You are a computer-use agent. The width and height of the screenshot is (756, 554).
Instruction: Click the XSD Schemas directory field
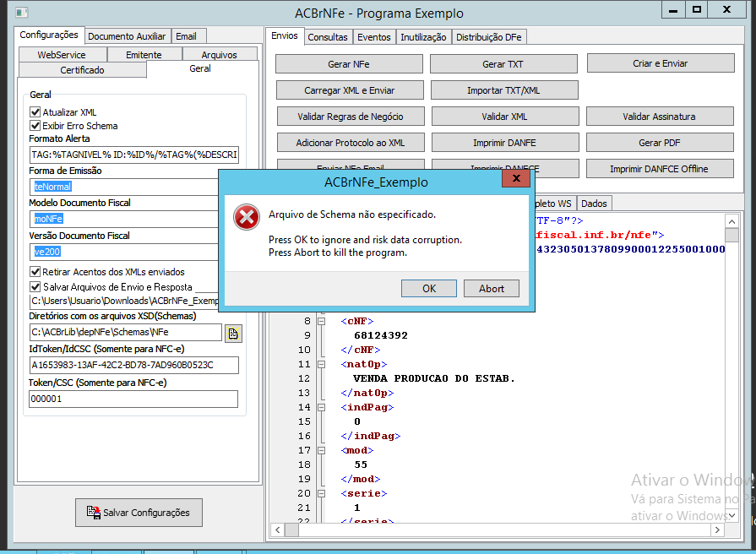pyautogui.click(x=125, y=332)
